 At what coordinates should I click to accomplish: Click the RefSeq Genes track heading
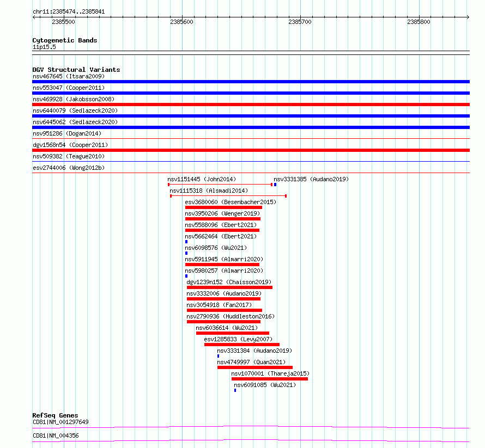[x=55, y=415]
